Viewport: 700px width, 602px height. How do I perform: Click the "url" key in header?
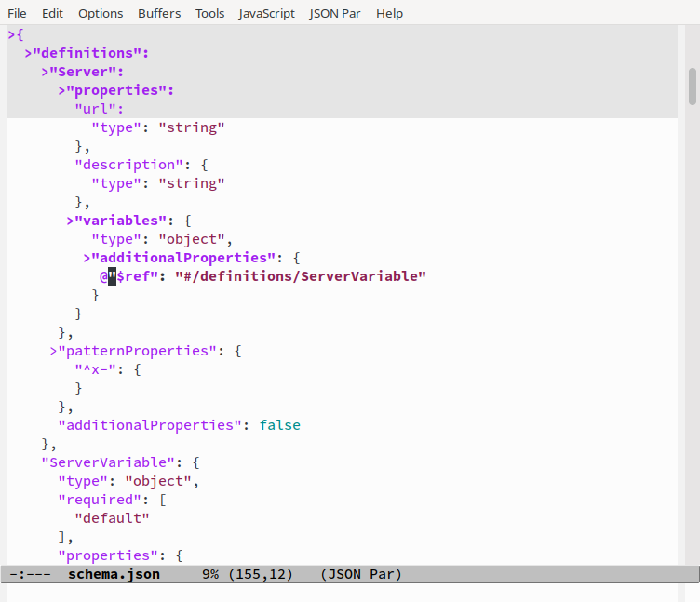[95, 109]
